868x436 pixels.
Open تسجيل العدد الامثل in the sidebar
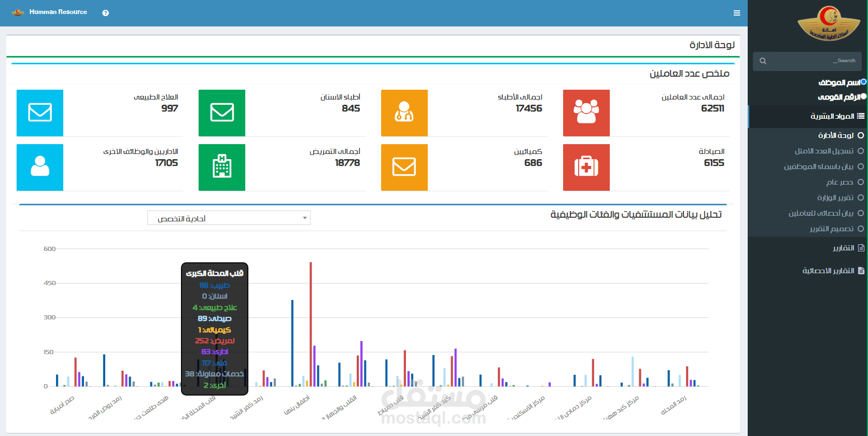click(824, 151)
